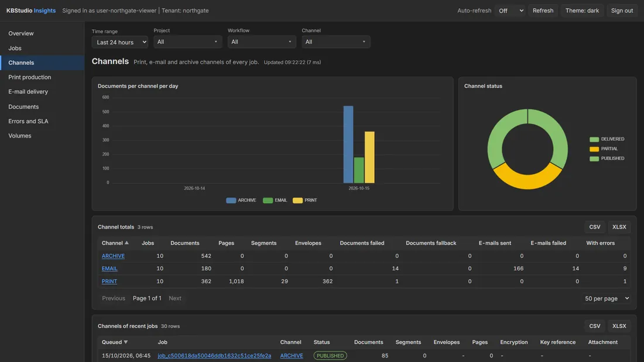Change the Auto-refresh interval dropdown
The image size is (644, 362).
(x=511, y=11)
